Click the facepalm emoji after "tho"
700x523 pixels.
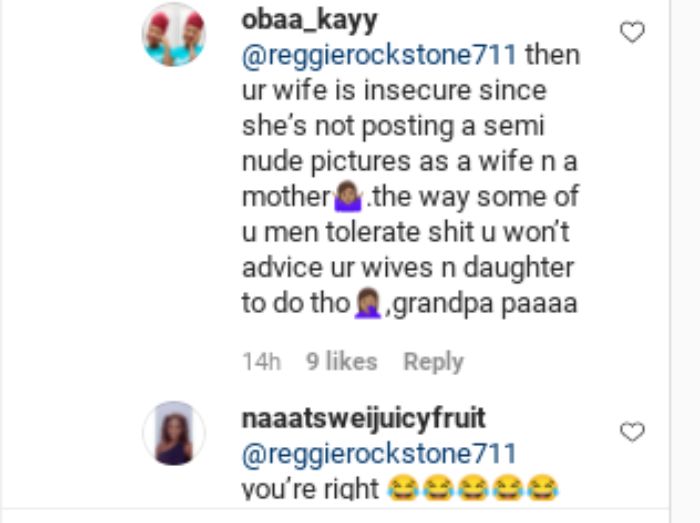point(368,303)
